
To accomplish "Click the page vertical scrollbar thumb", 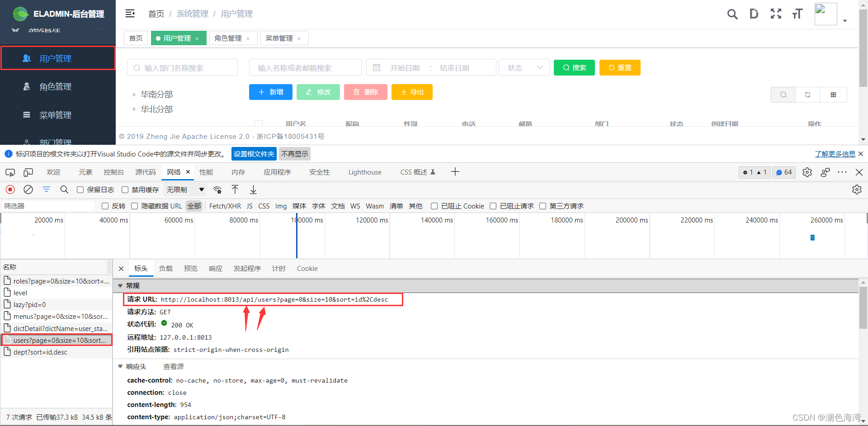I will [863, 48].
